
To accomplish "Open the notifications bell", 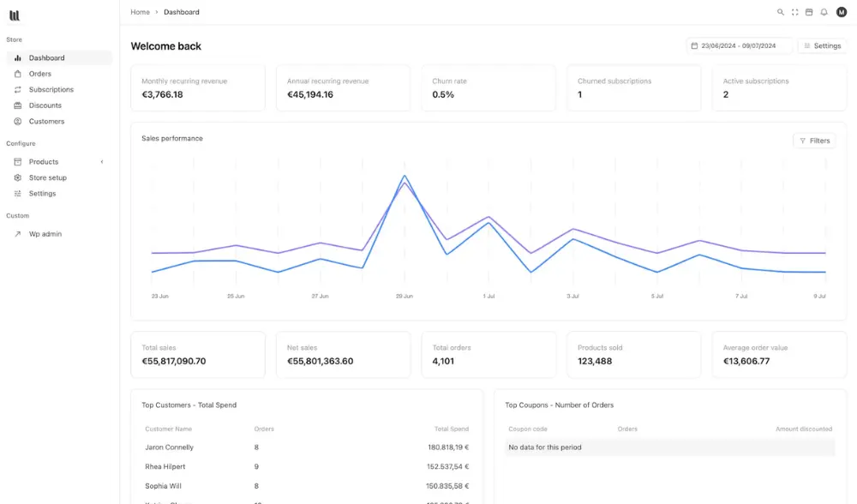I will [824, 12].
